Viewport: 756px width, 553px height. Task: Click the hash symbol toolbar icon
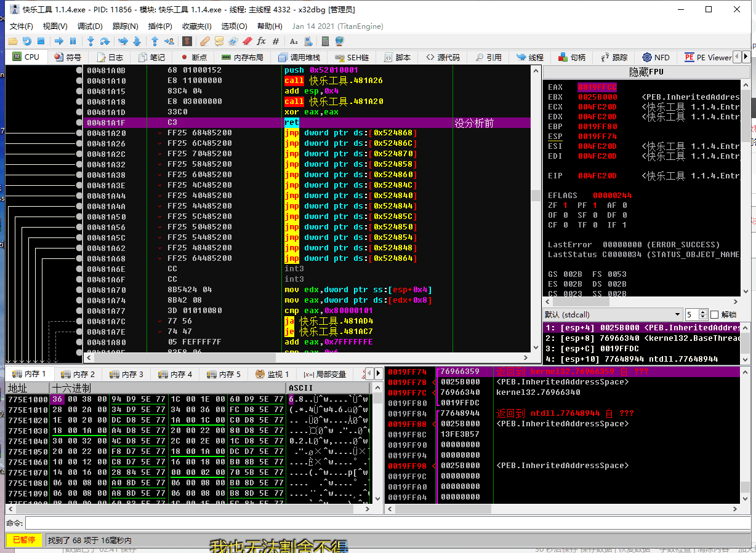276,41
